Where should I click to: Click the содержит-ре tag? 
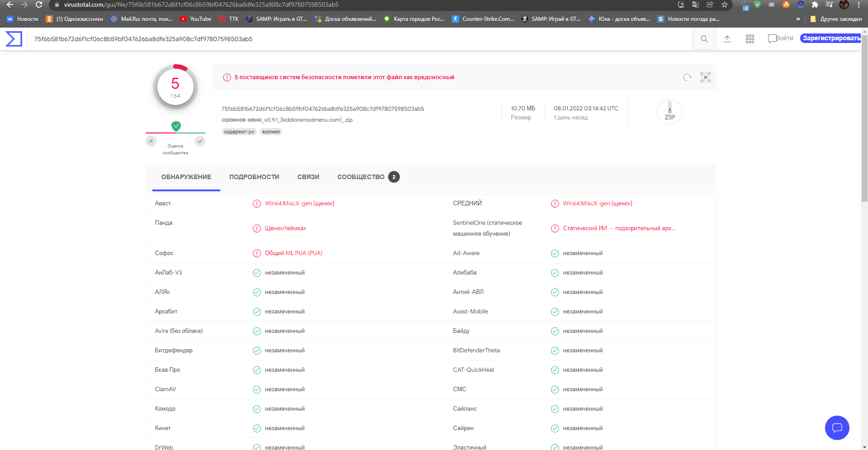pyautogui.click(x=239, y=132)
